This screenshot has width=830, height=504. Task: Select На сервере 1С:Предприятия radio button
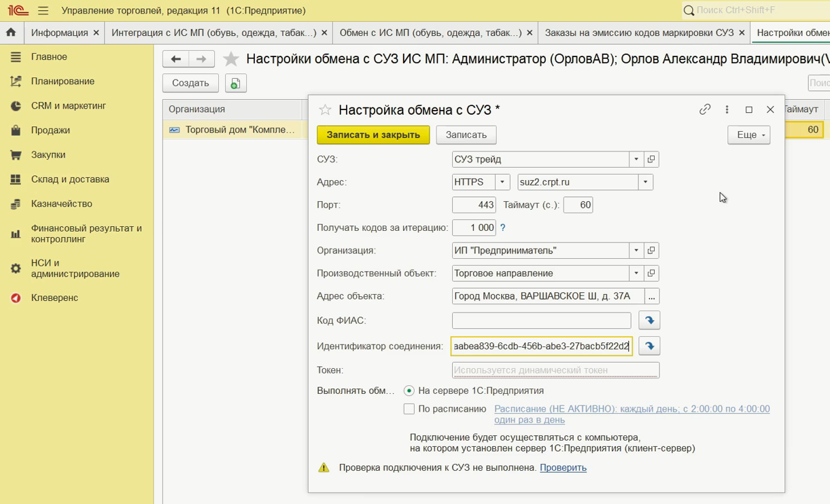tap(409, 391)
